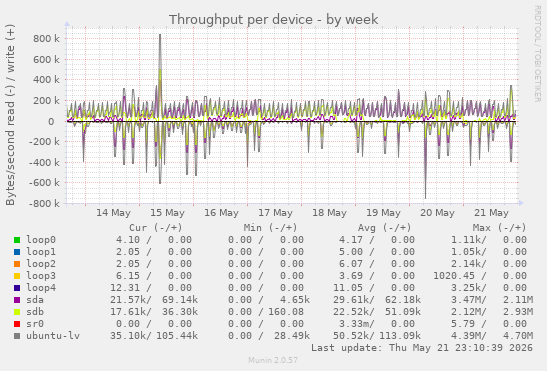Click the 200 k y-axis label
Screen dimensions: 547x371
[x=46, y=101]
